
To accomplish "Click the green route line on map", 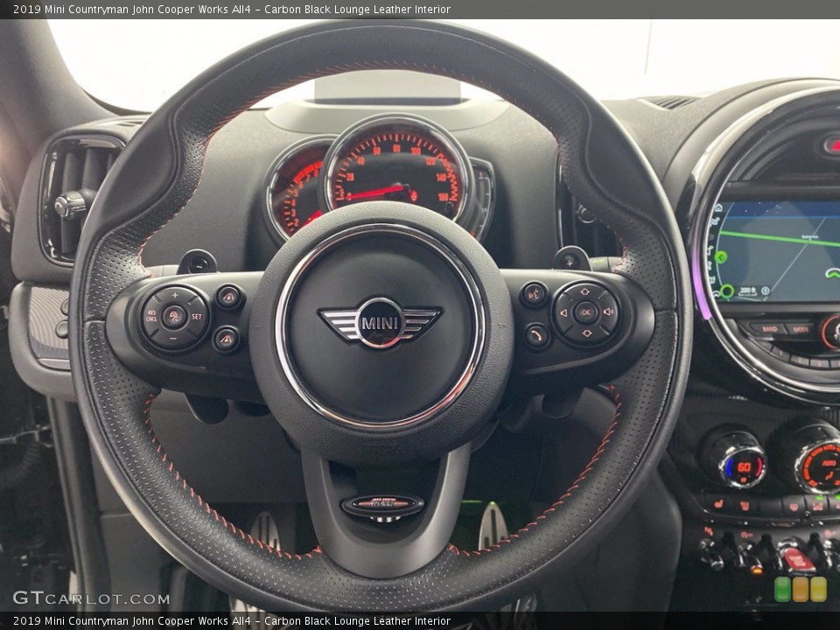I will [x=780, y=238].
